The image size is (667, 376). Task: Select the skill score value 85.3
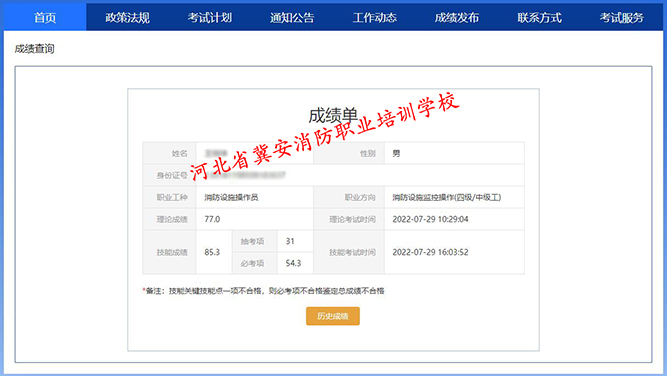212,252
